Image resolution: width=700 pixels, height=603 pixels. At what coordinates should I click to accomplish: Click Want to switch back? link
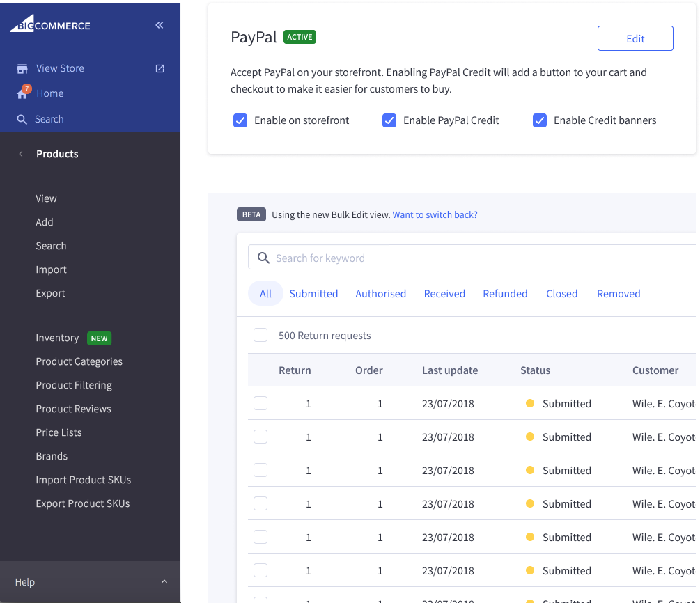435,214
